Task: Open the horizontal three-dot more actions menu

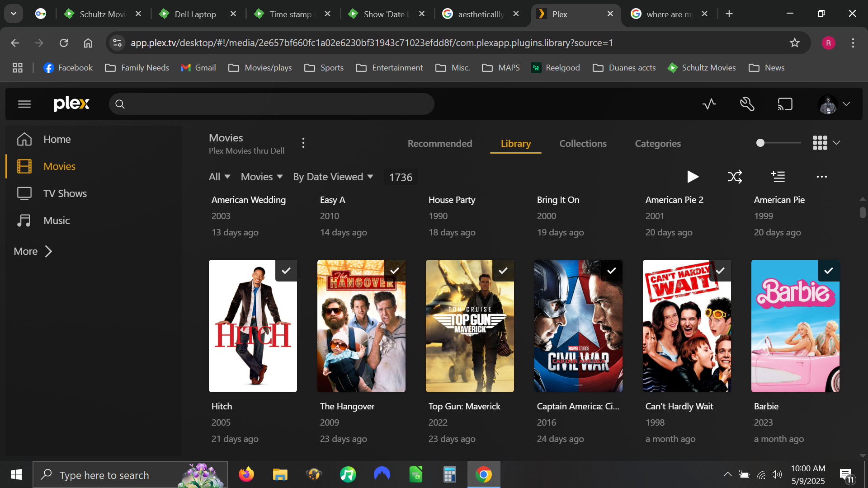Action: (x=822, y=177)
